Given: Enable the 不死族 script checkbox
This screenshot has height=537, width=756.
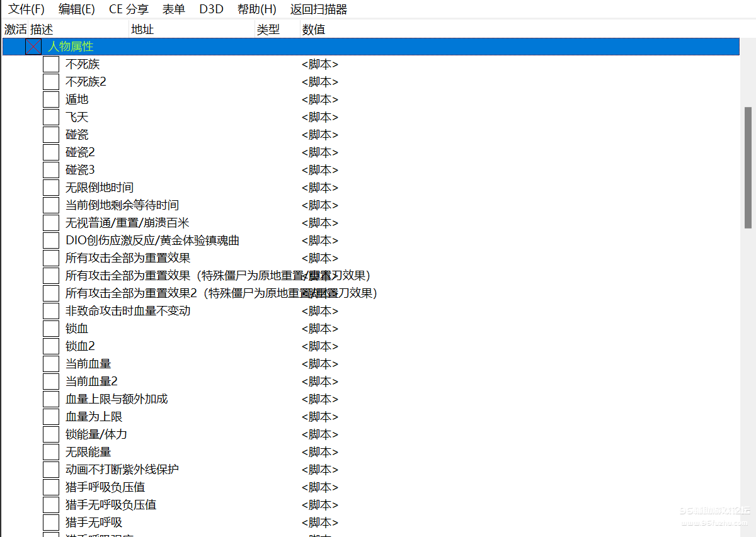Looking at the screenshot, I should (x=51, y=64).
